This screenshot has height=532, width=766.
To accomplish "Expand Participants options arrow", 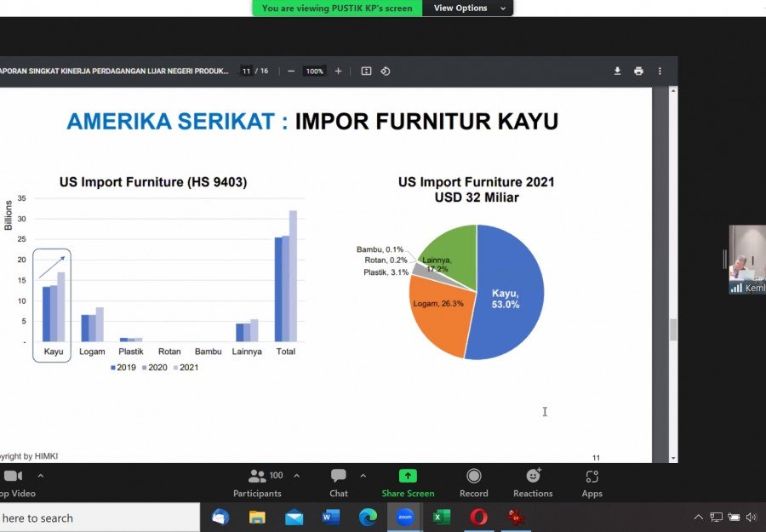I will (296, 476).
